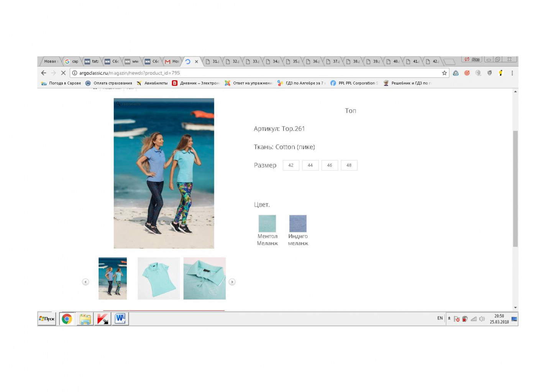Open Решебник и ГДЗ bookmark
This screenshot has width=555, height=392.
[x=407, y=83]
